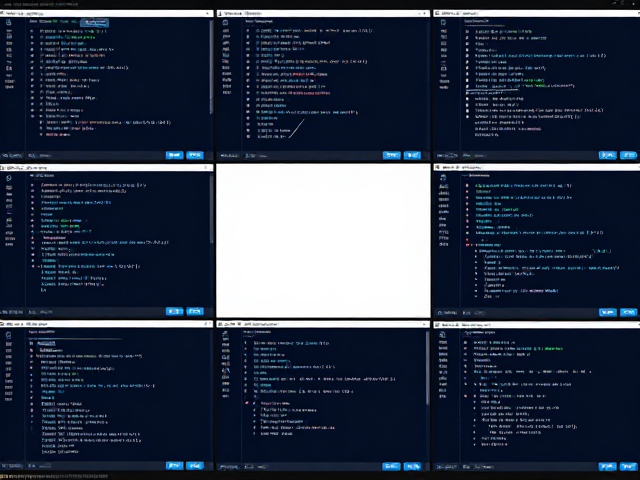The image size is (640, 480).
Task: Click the right blue button in the top-left window
Action: [x=195, y=155]
